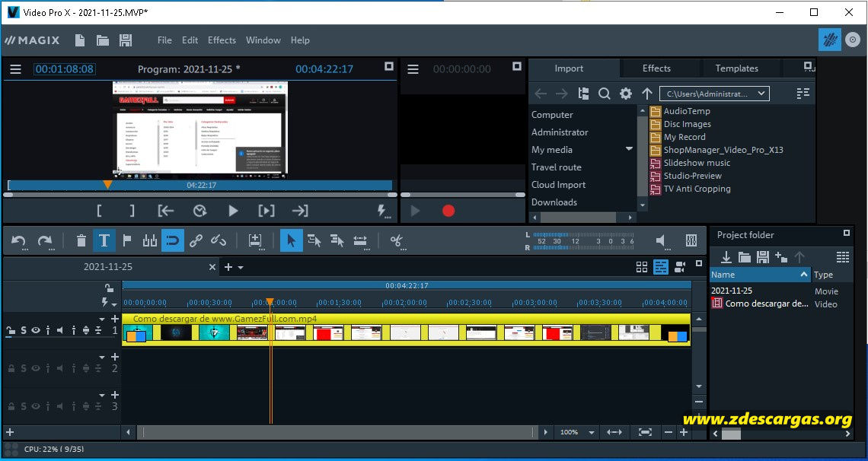Go up one folder level in Import

coord(646,94)
